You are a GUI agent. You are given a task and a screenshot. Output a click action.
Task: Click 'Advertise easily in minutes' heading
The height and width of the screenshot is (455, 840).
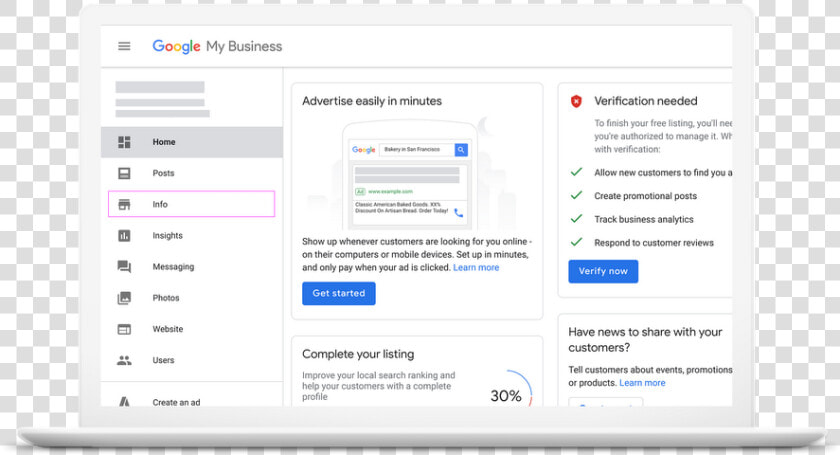[372, 101]
